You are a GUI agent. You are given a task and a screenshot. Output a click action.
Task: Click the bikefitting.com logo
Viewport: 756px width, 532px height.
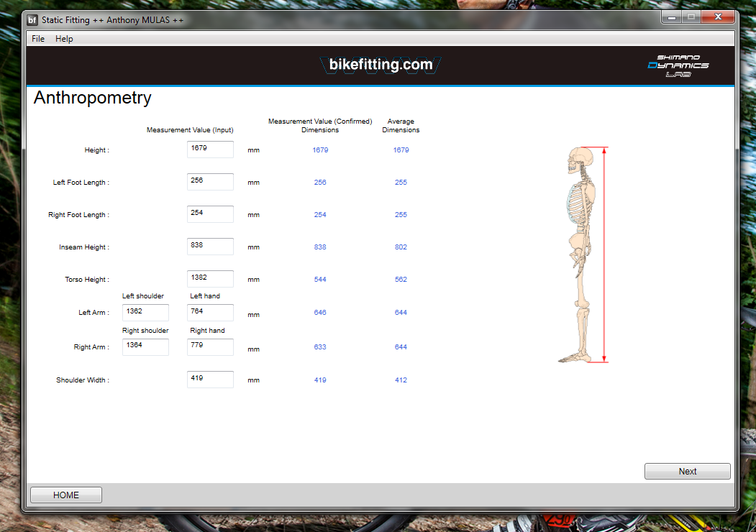pyautogui.click(x=381, y=65)
